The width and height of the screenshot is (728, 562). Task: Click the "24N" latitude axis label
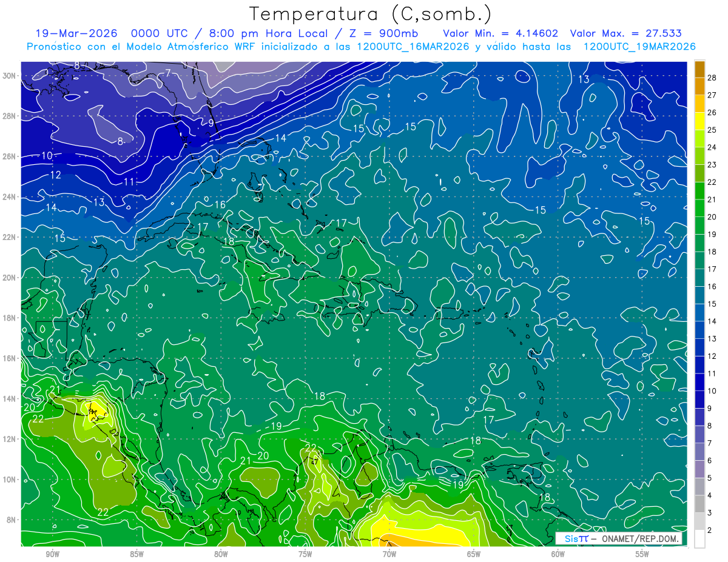(x=10, y=196)
